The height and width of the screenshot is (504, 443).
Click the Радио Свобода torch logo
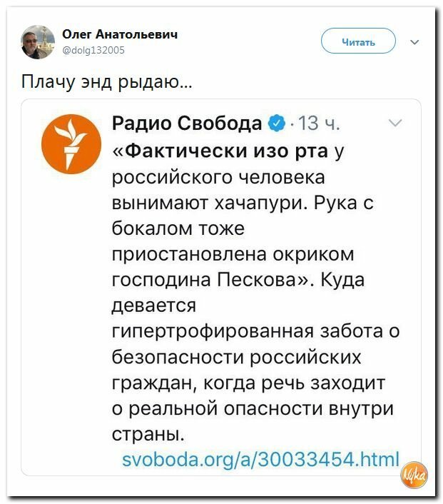(71, 144)
